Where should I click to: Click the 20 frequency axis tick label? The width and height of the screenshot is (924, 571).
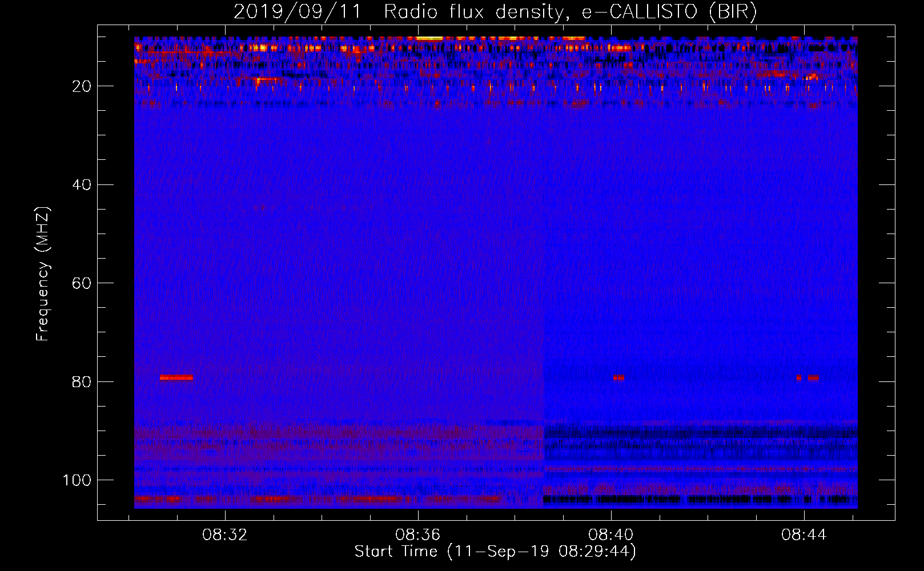coord(82,86)
